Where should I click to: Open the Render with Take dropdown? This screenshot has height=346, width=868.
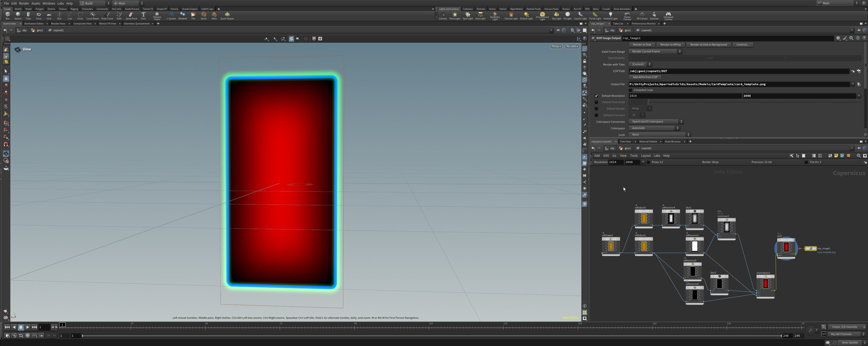640,64
